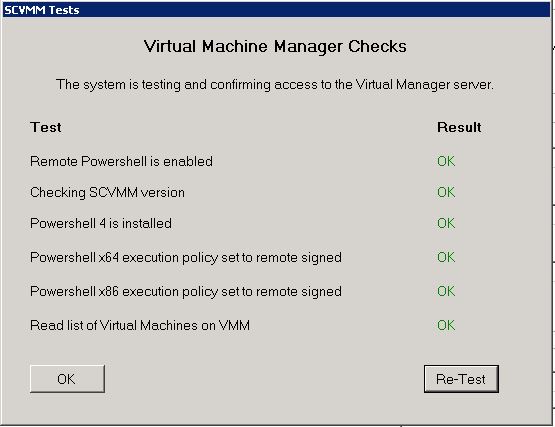This screenshot has height=427, width=555.
Task: Select the Powershell x86 execution policy label
Action: click(x=186, y=291)
